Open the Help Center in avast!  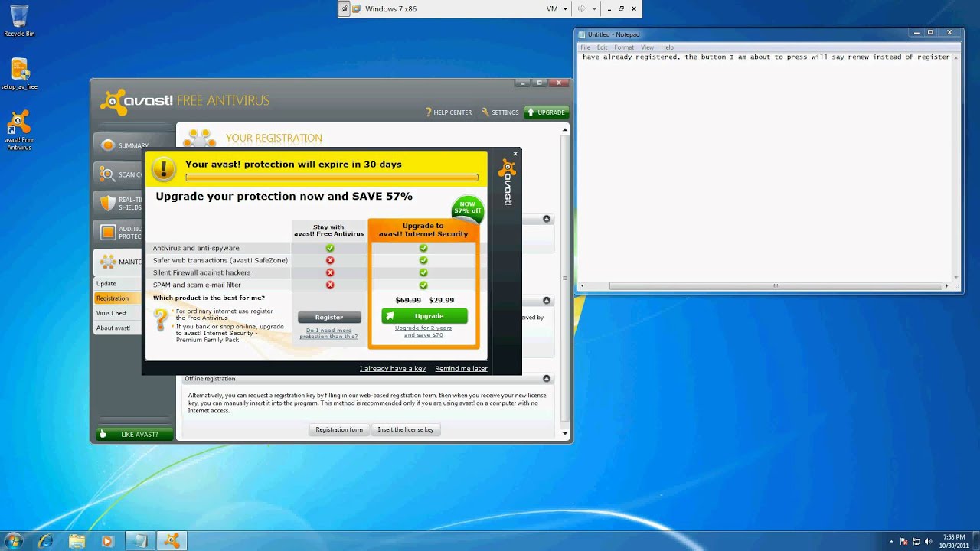coord(449,112)
